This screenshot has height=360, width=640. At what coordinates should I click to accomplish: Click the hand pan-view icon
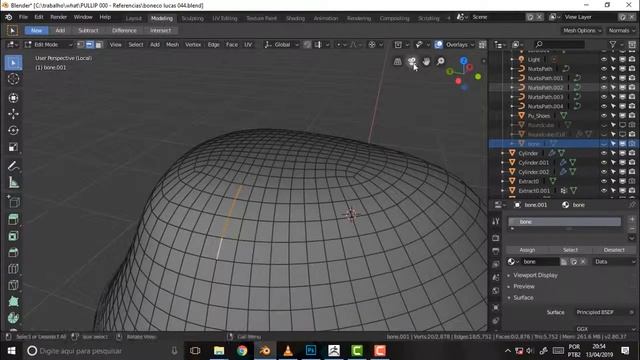426,62
